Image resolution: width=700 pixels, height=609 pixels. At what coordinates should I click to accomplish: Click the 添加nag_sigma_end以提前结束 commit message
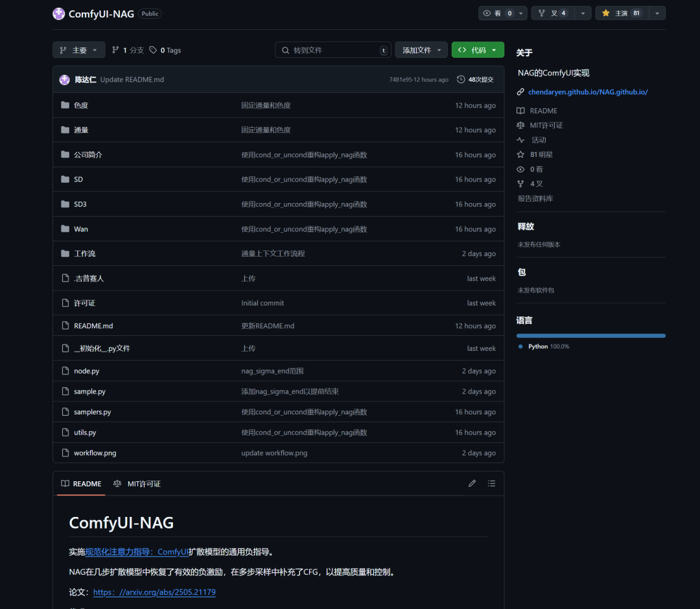tap(290, 391)
